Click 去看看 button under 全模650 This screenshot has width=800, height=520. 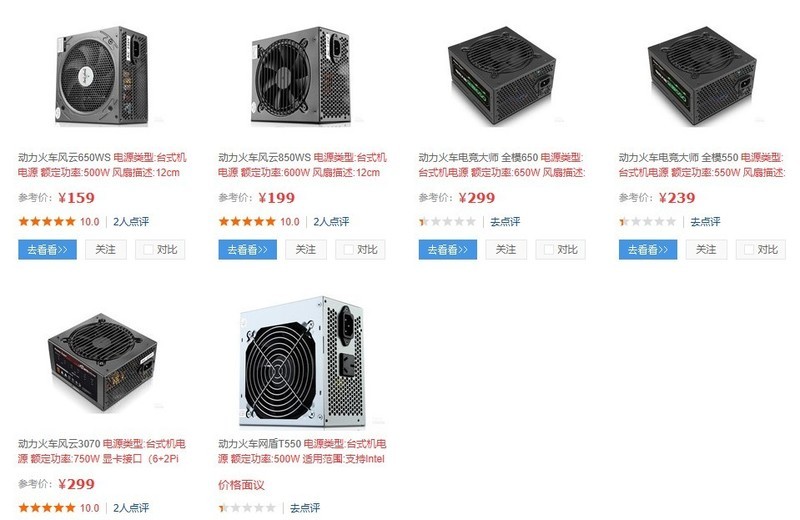point(448,250)
